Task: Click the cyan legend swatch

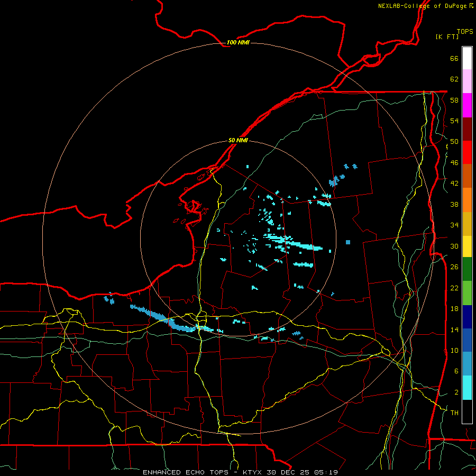Action: pyautogui.click(x=467, y=388)
